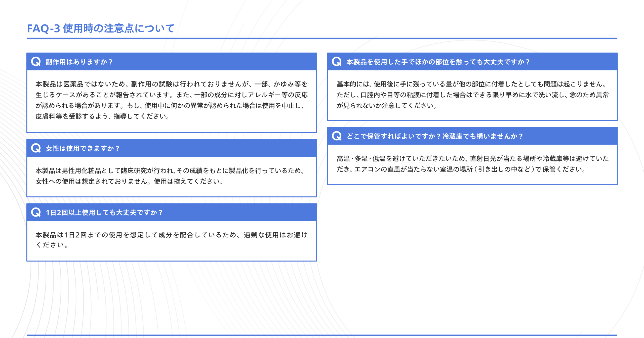Screen dimensions: 644x338
Task: Click the question text 女性は使用できますか？
Action: point(83,148)
